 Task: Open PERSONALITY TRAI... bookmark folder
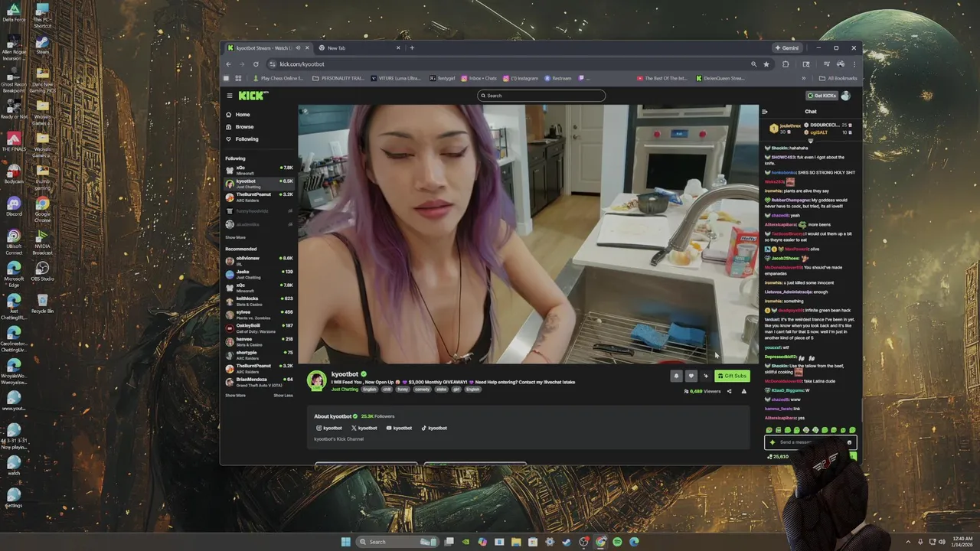338,78
